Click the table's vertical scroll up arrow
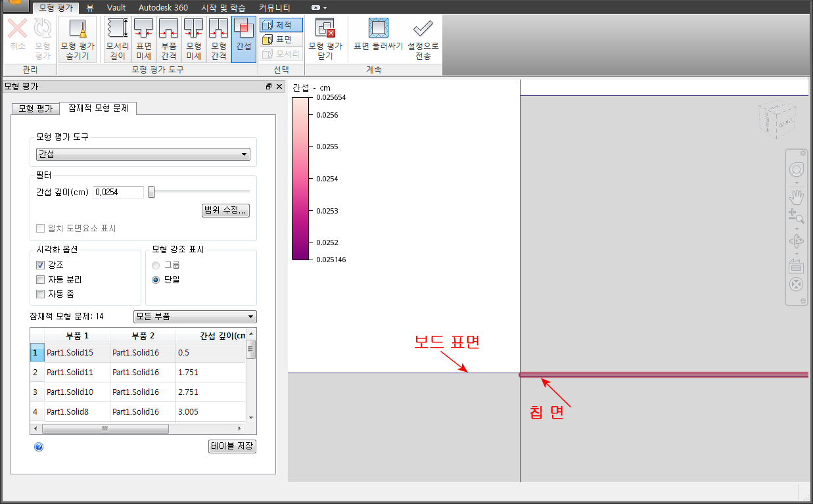The height and width of the screenshot is (504, 813). coord(250,334)
